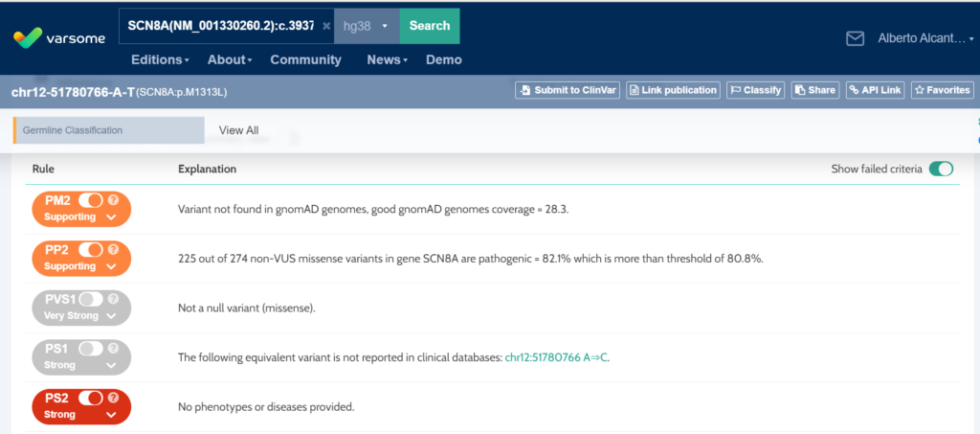The height and width of the screenshot is (434, 980).
Task: Open the API Link button
Action: click(876, 90)
